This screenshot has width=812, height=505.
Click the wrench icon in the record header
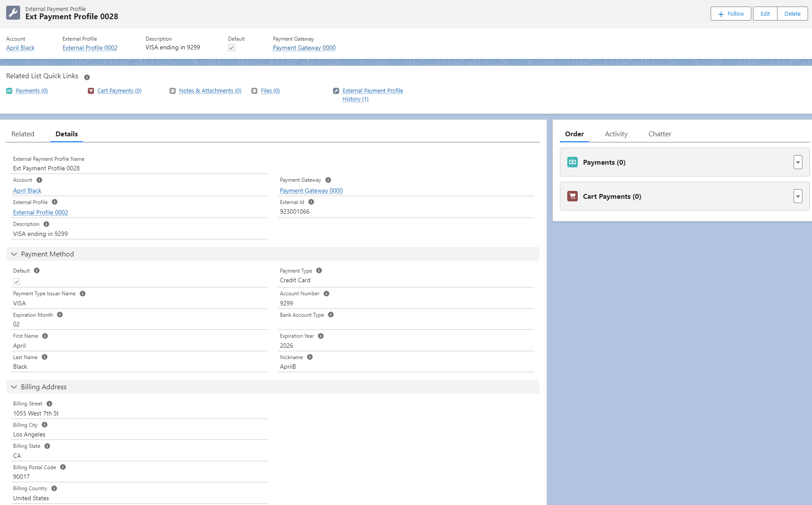(13, 13)
